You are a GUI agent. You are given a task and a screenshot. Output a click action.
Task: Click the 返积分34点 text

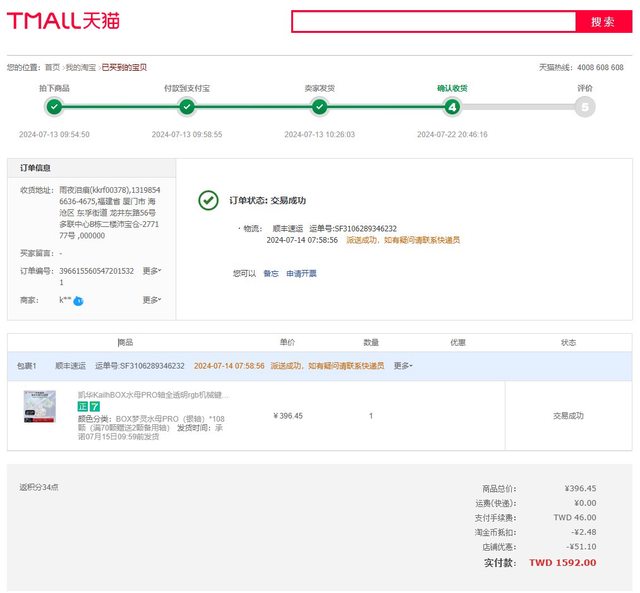(39, 487)
